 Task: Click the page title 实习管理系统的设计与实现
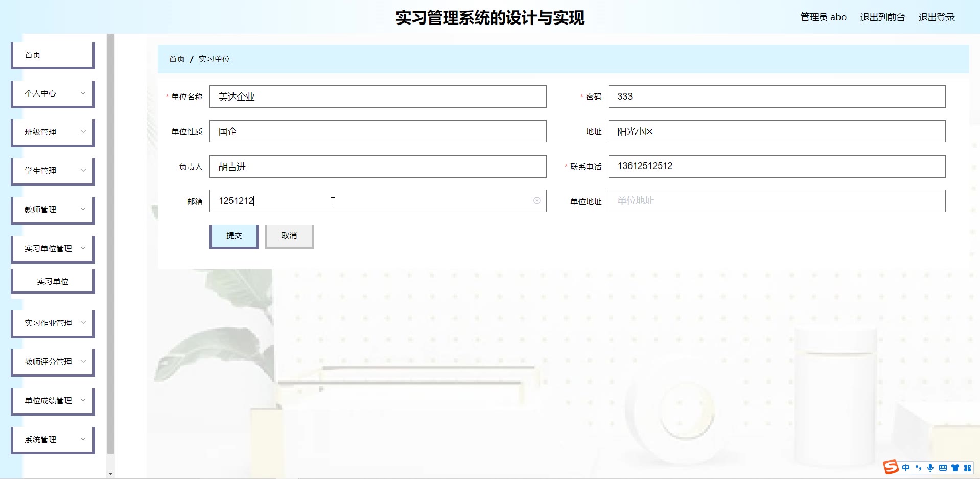tap(489, 18)
